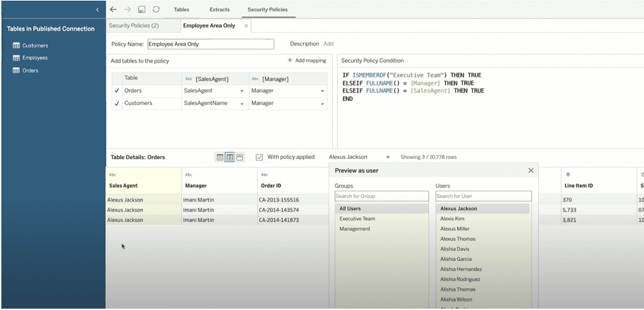The width and height of the screenshot is (644, 310).
Task: Click the refresh icon in toolbar
Action: (156, 9)
